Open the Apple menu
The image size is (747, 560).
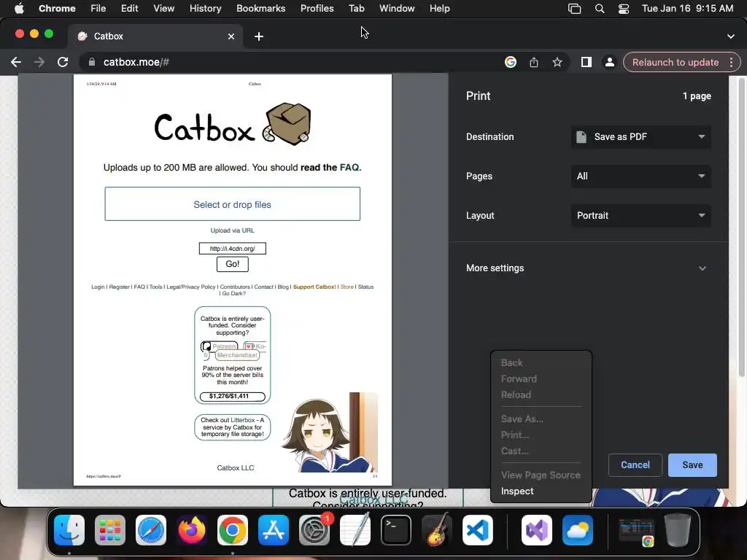pyautogui.click(x=19, y=8)
